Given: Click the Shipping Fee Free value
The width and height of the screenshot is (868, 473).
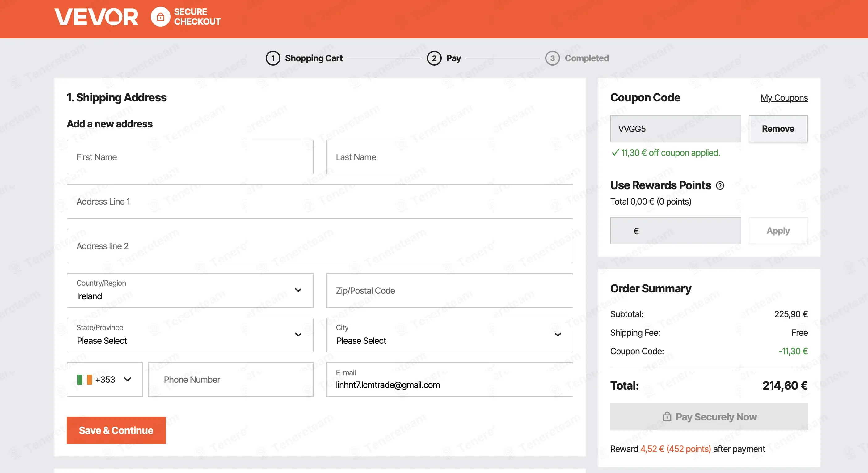Looking at the screenshot, I should (x=799, y=333).
